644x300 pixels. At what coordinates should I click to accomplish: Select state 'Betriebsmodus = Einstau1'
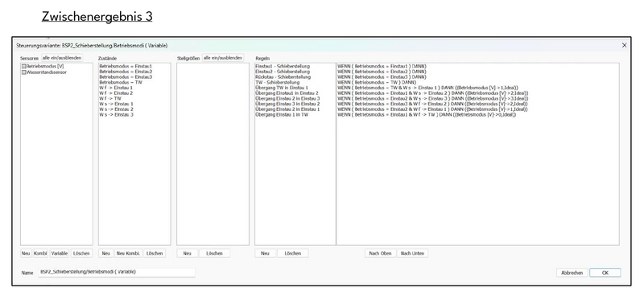pos(126,66)
